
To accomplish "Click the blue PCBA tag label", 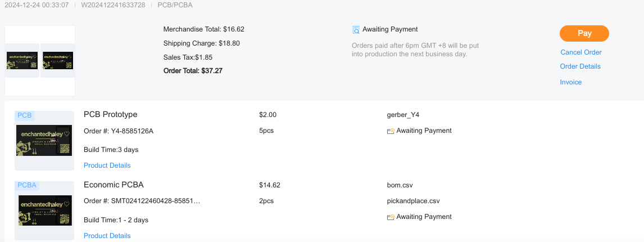I will pyautogui.click(x=27, y=185).
